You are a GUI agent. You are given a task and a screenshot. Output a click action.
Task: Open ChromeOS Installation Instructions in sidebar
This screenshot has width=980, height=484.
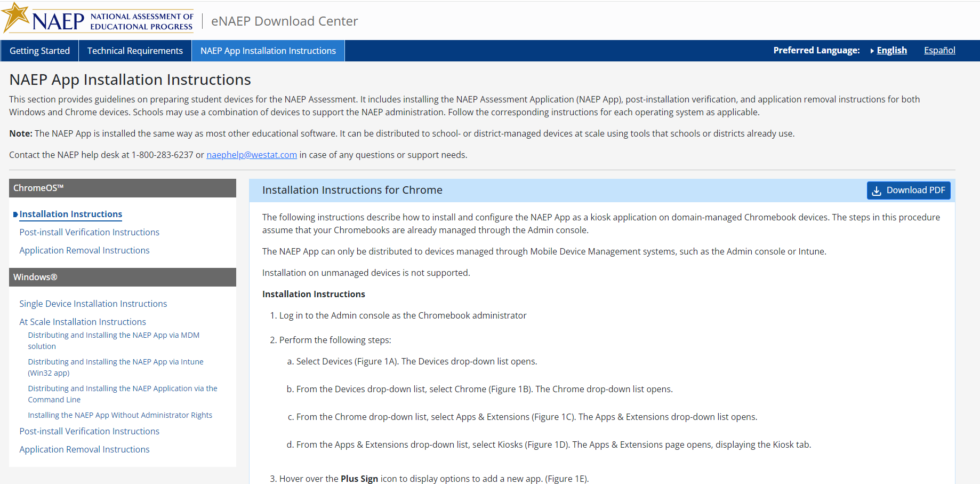click(71, 214)
